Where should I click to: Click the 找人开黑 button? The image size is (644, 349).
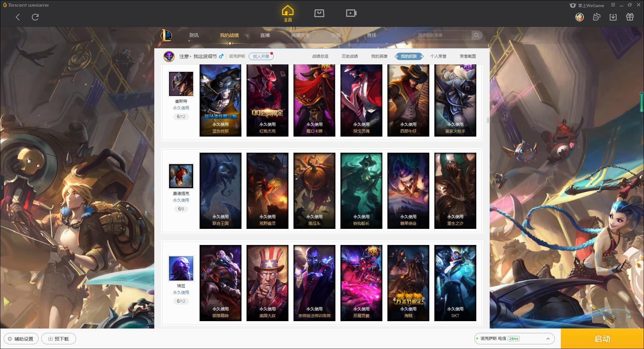[261, 56]
